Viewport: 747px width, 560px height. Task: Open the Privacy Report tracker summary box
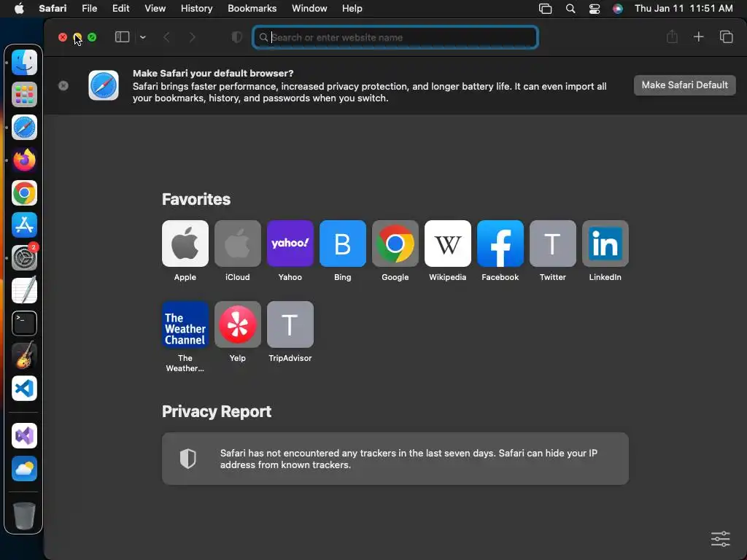[x=395, y=459]
